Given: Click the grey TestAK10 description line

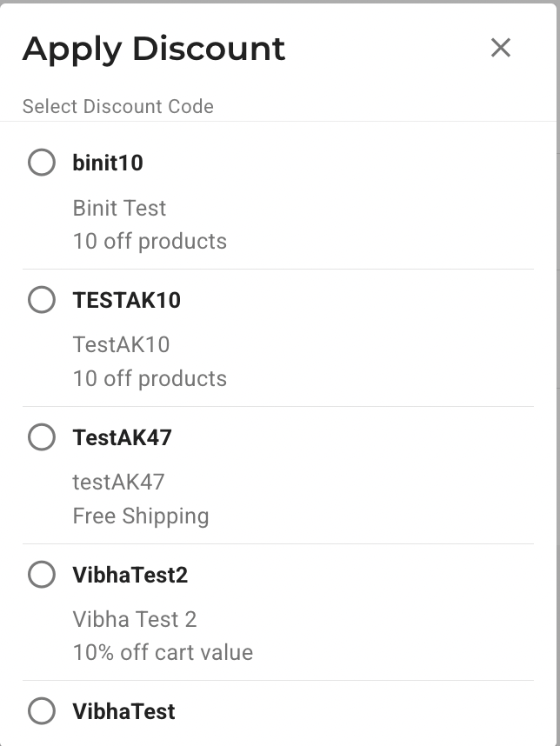Looking at the screenshot, I should [x=121, y=344].
